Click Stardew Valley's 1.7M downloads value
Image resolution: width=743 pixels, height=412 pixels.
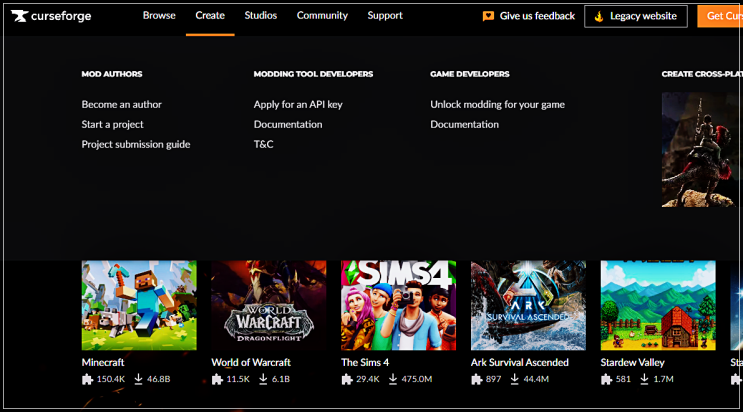tap(663, 379)
